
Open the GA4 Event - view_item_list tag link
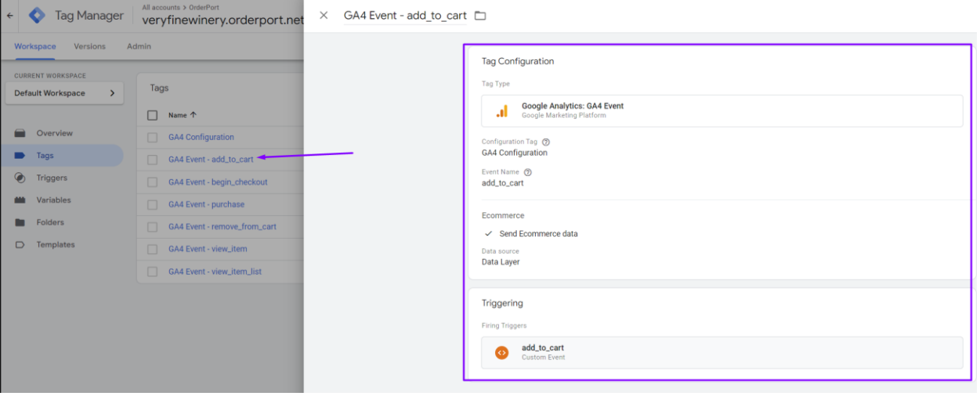point(215,272)
